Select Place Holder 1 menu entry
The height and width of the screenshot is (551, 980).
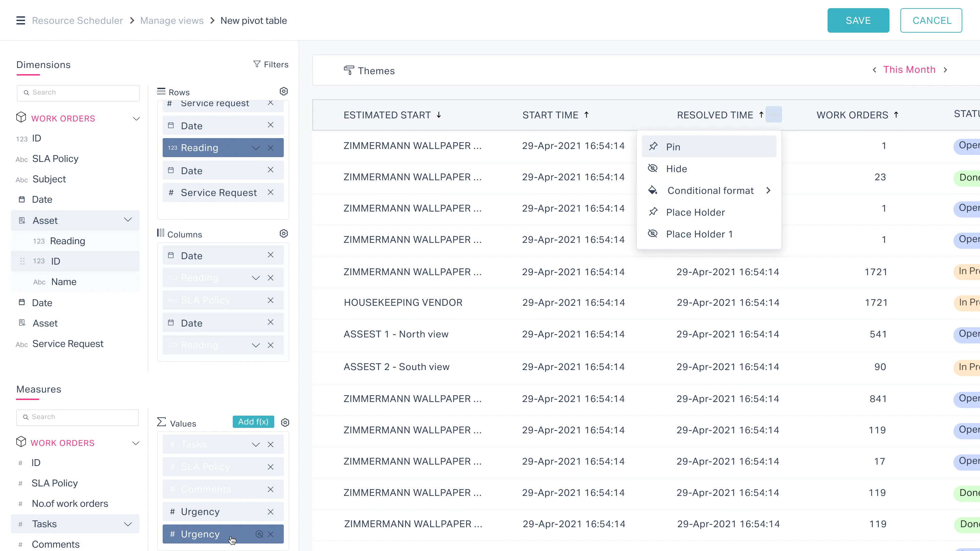coord(709,234)
